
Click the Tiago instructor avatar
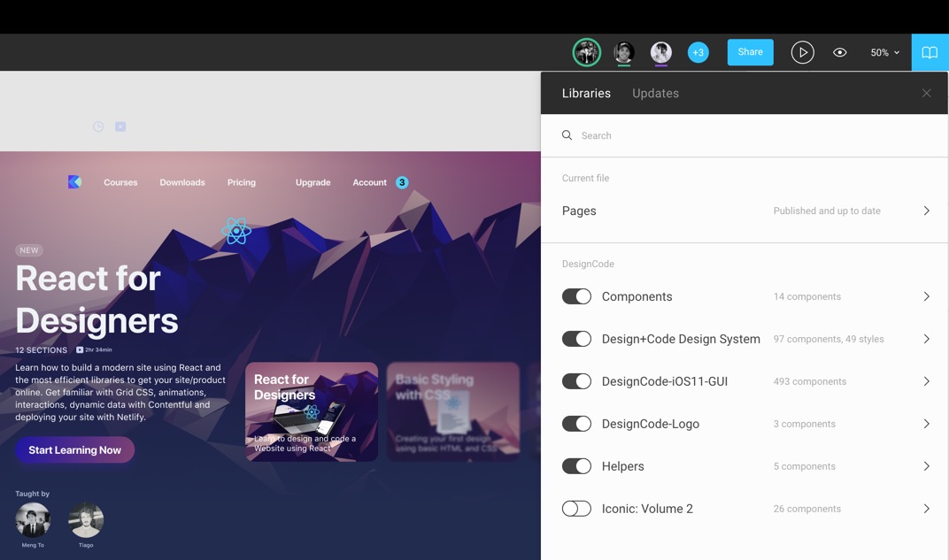86,520
